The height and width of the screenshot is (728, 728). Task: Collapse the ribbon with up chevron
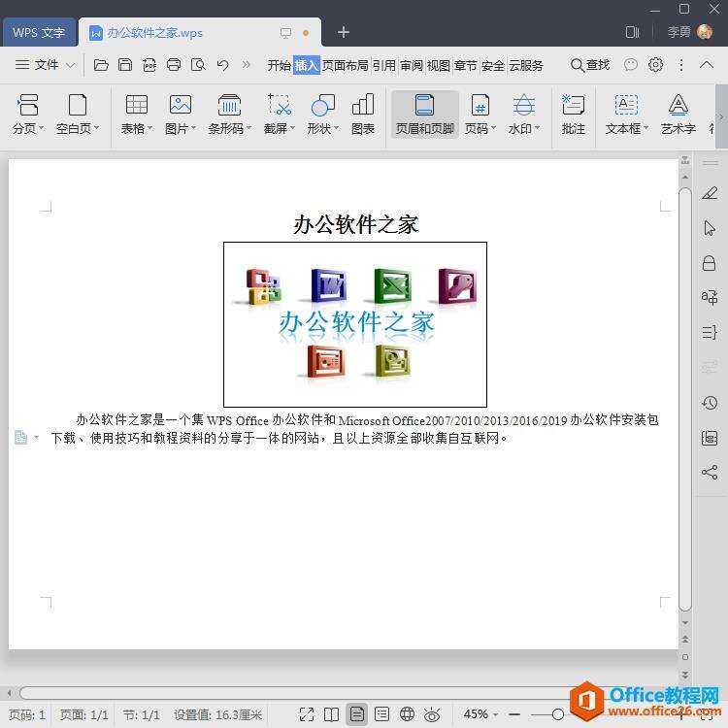707,64
